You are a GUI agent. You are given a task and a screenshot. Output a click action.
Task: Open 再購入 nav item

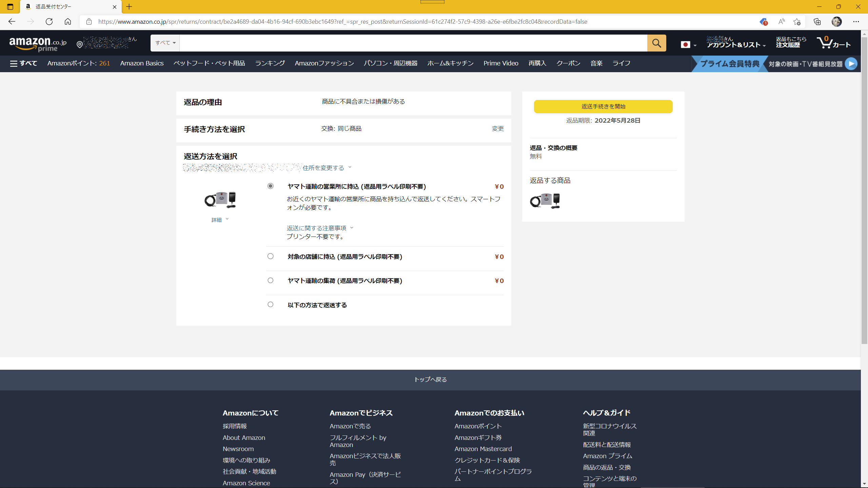point(537,63)
